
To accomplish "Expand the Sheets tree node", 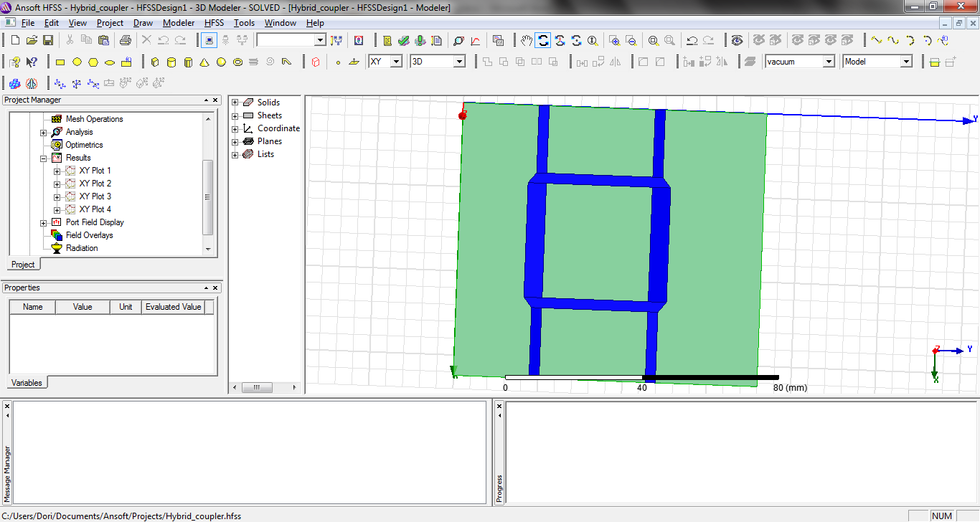I will (235, 115).
